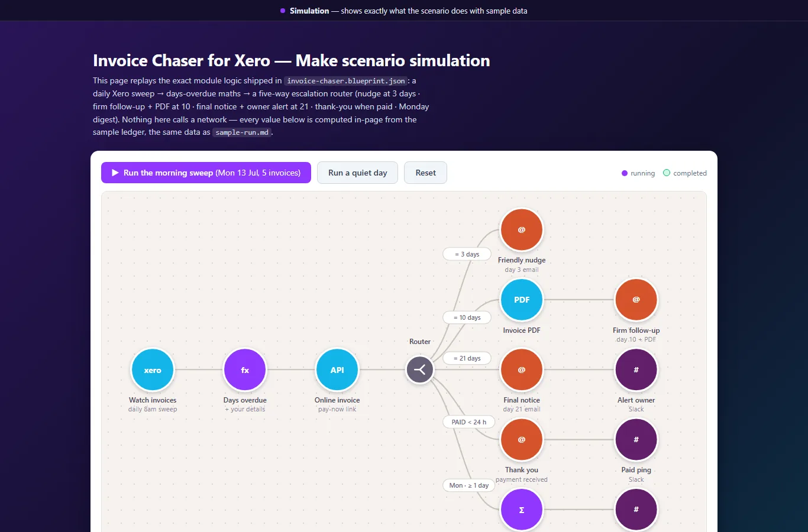
Task: Select the fx Days overdue node
Action: pos(245,370)
